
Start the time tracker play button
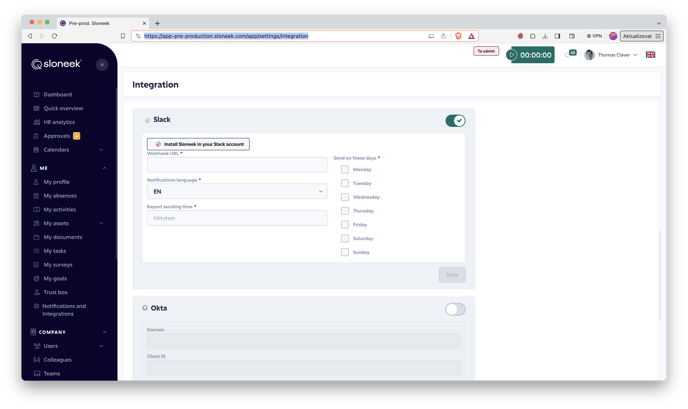512,55
